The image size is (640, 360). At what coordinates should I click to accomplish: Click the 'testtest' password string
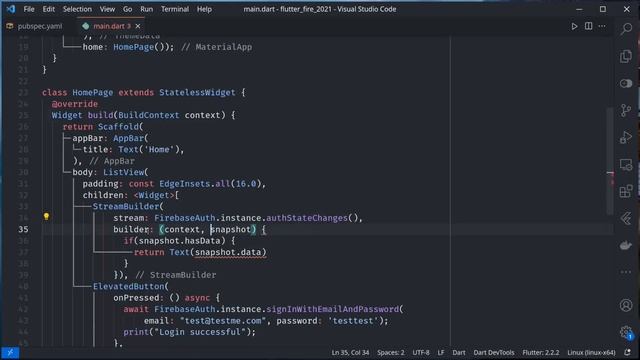pos(353,321)
